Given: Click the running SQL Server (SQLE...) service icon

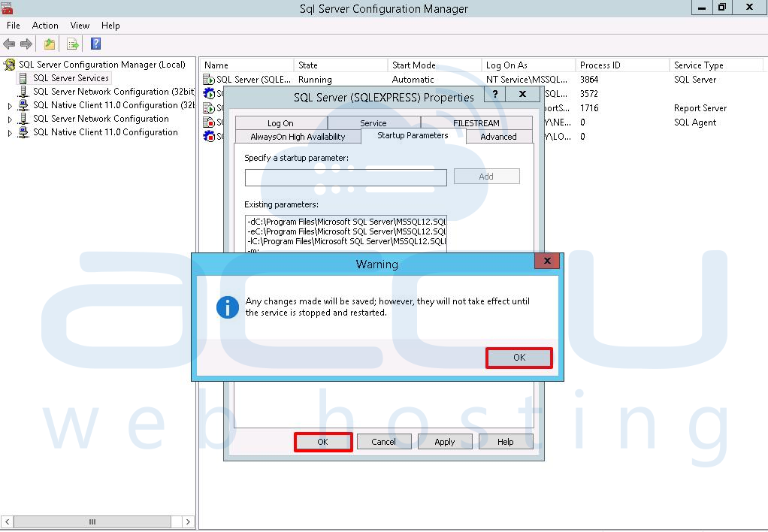Looking at the screenshot, I should pos(209,80).
